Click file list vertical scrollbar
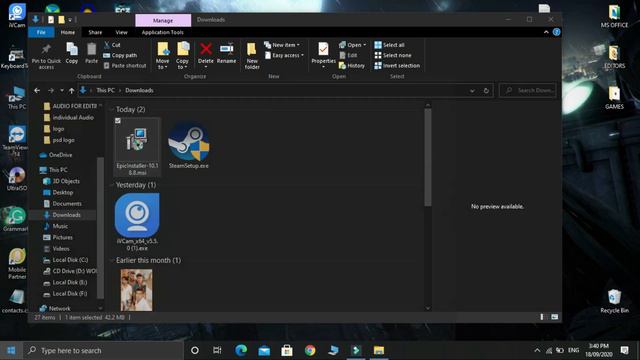The height and width of the screenshot is (360, 640). click(x=428, y=157)
